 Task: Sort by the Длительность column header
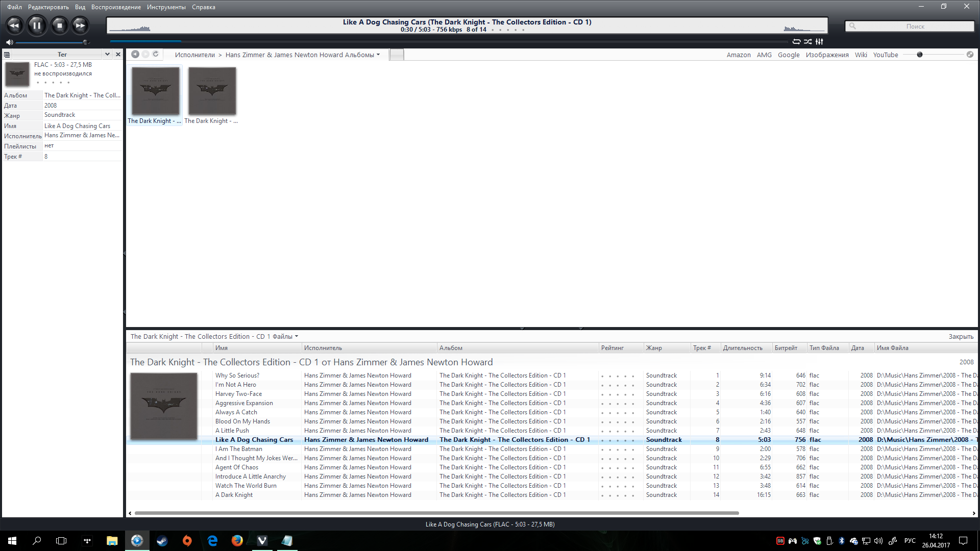[x=746, y=348]
